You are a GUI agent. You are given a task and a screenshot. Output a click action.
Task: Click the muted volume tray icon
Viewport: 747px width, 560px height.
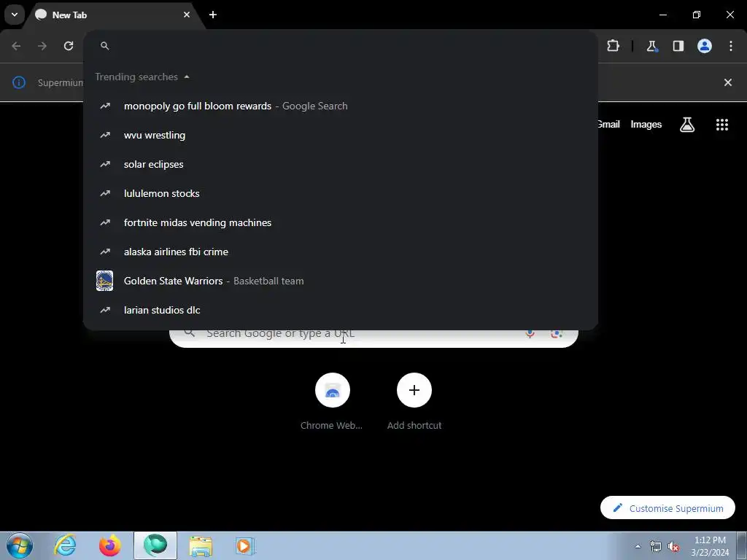[673, 547]
